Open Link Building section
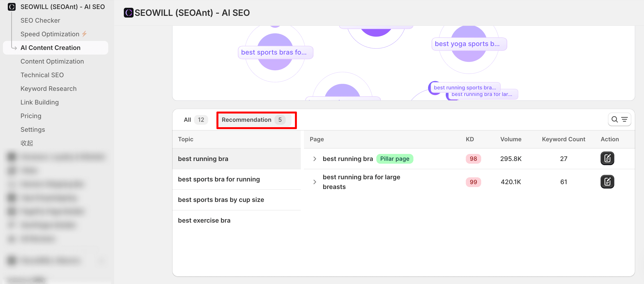This screenshot has height=284, width=644. [39, 102]
